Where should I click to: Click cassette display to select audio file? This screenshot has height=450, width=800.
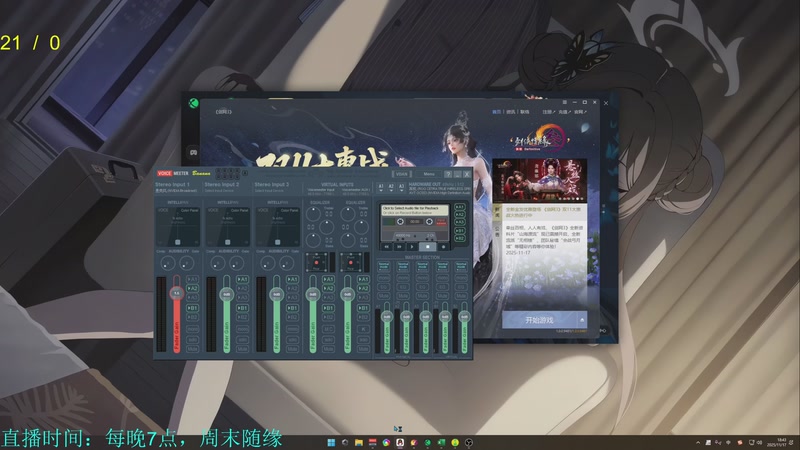[x=415, y=210]
